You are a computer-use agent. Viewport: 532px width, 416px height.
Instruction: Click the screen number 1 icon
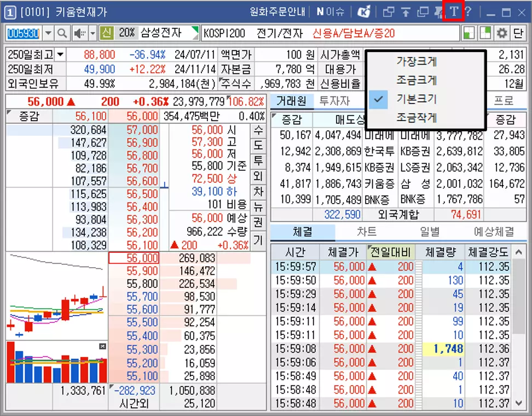(x=10, y=13)
